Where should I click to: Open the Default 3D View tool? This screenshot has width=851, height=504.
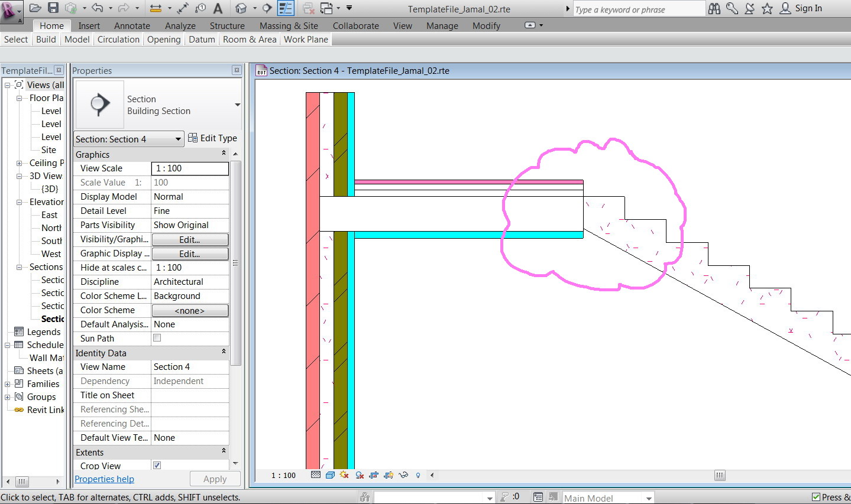[x=242, y=8]
